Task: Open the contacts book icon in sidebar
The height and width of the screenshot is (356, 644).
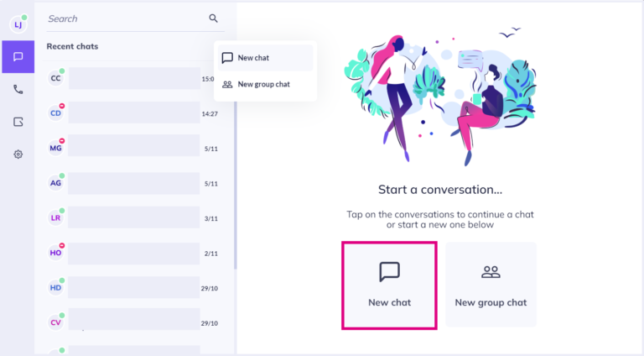Action: [x=18, y=122]
